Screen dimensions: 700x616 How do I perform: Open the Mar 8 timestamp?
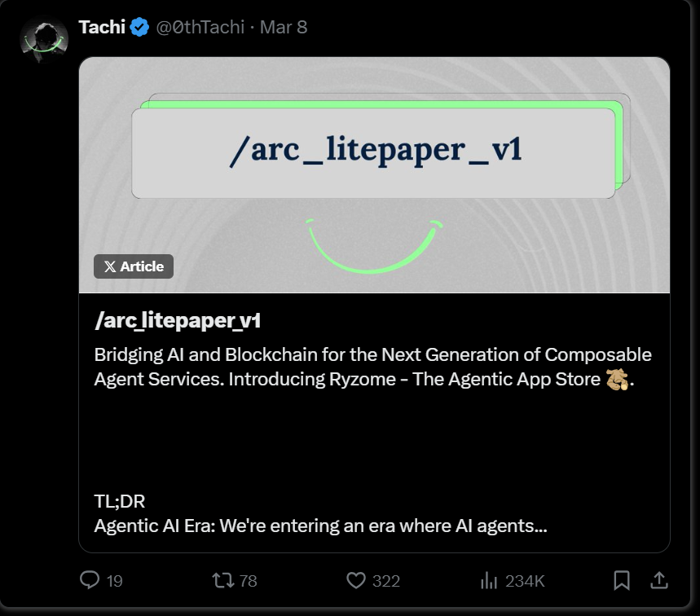pyautogui.click(x=284, y=27)
